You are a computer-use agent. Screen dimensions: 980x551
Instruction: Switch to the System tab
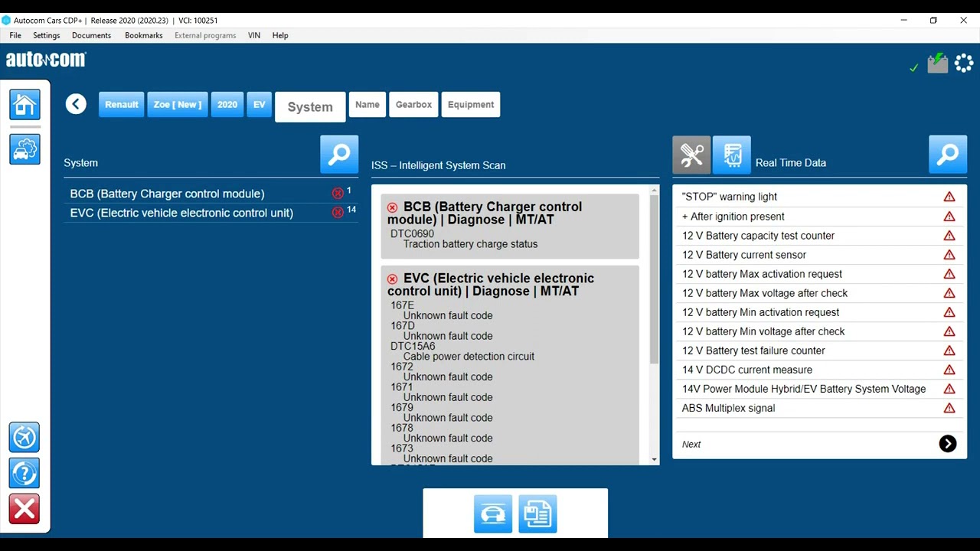click(x=310, y=107)
